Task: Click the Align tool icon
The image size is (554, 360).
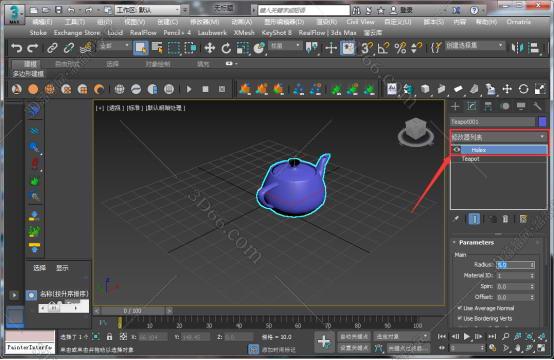Action: [x=535, y=48]
